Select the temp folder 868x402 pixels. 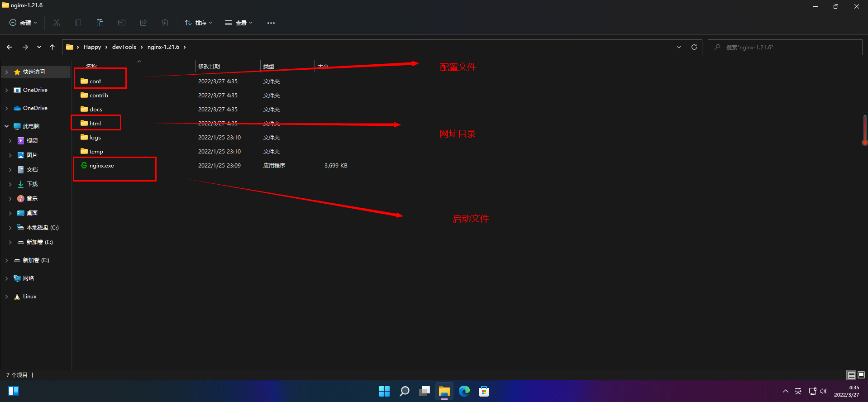(x=96, y=151)
